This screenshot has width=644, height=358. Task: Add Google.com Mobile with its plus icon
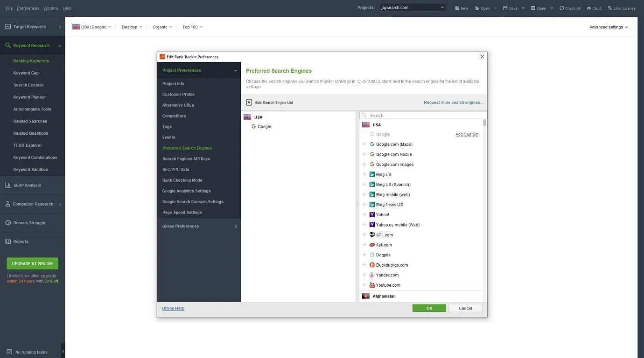(364, 154)
